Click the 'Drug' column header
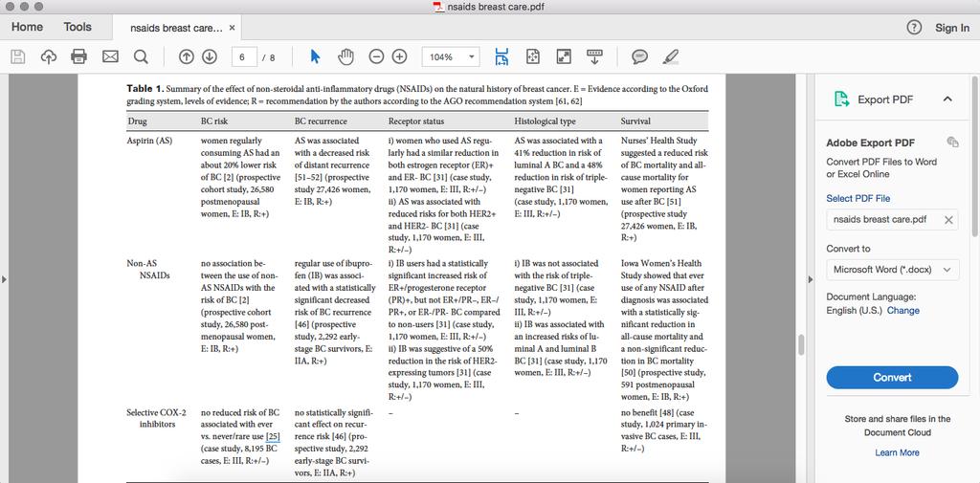 click(138, 121)
